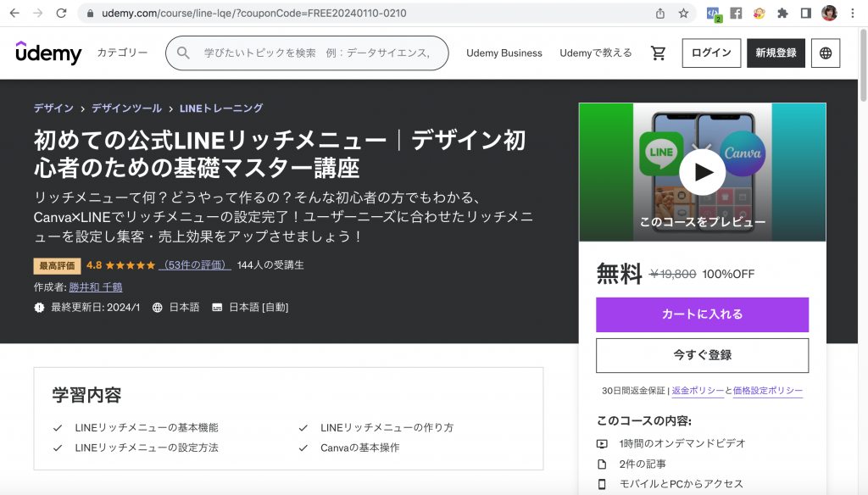The image size is (868, 495).
Task: Open the カテゴリー menu
Action: coord(122,53)
